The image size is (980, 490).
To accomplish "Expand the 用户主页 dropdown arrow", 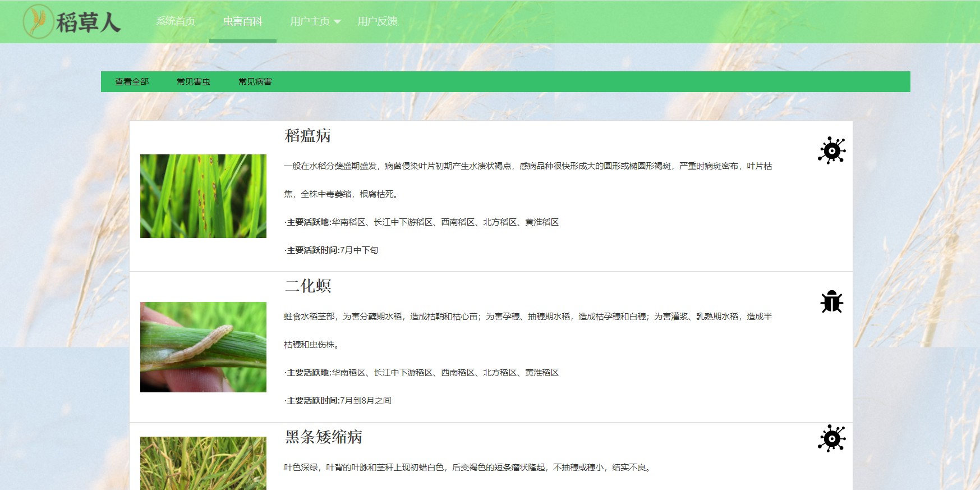I will tap(337, 22).
